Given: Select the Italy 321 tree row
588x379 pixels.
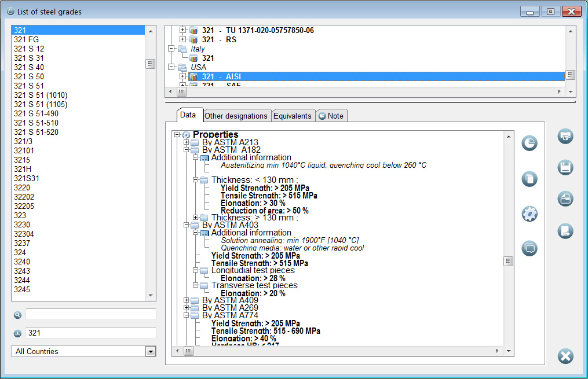Looking at the screenshot, I should 208,58.
